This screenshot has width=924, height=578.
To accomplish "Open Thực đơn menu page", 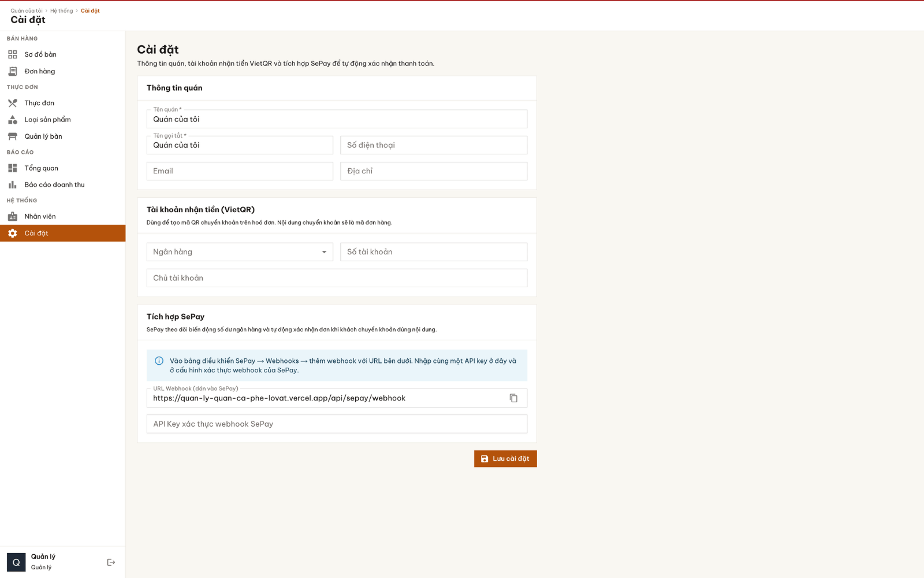I will tap(62, 103).
